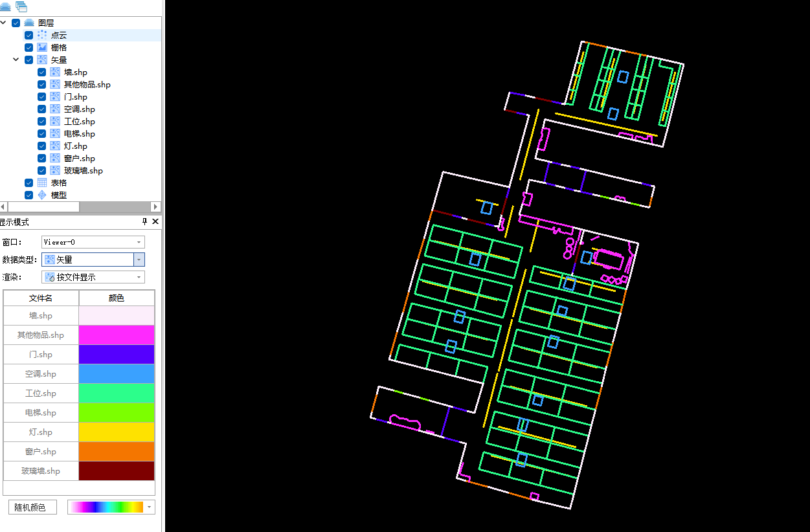Hide the 工位.shp layer via its checkbox
This screenshot has width=810, height=532.
pos(42,121)
